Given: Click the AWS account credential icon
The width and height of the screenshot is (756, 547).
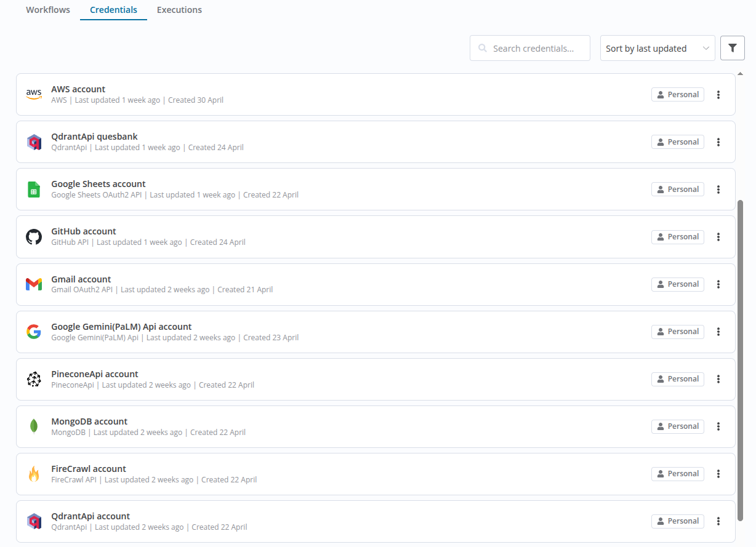Looking at the screenshot, I should (x=34, y=94).
